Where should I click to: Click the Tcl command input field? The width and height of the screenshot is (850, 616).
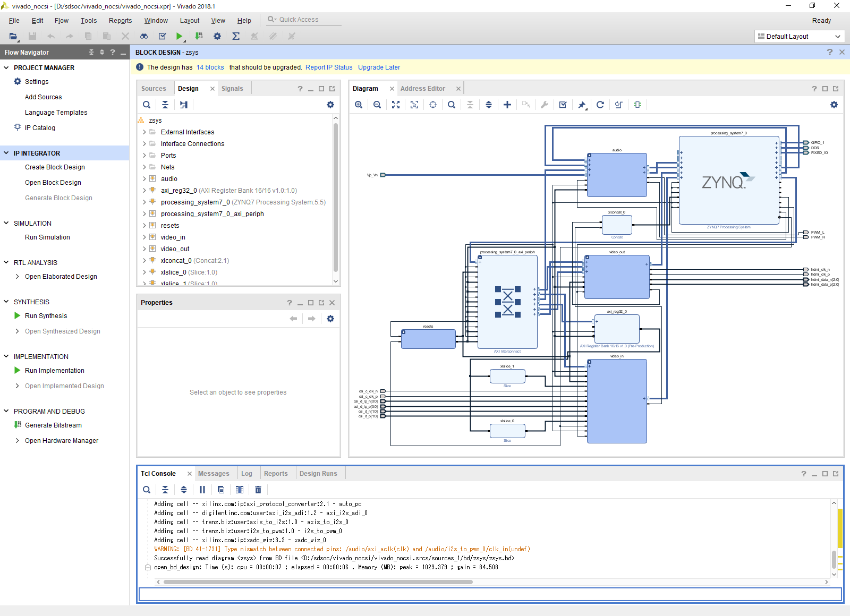pos(490,594)
